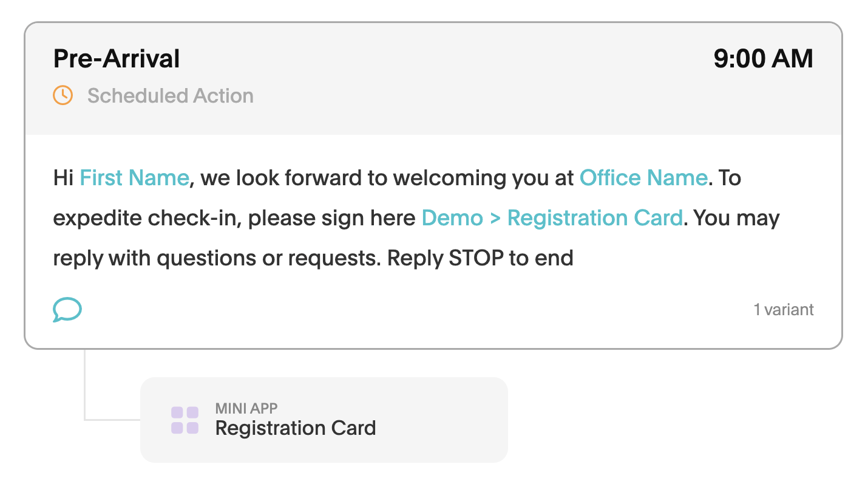
Task: Click the 9:00 AM scheduled time
Action: coord(763,59)
